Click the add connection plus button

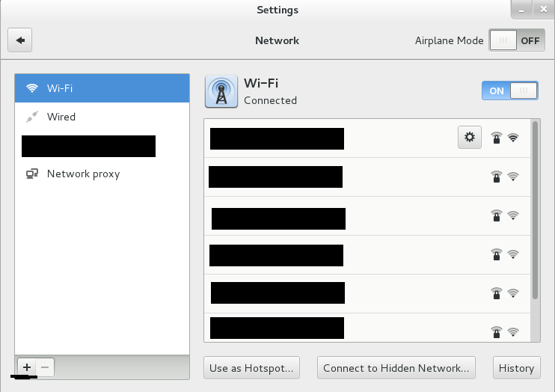(27, 367)
